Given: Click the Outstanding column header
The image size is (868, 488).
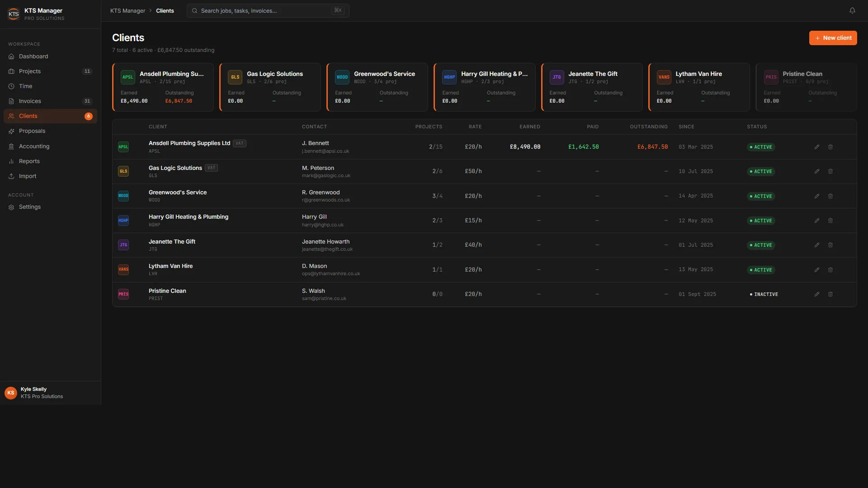Looking at the screenshot, I should click(649, 127).
